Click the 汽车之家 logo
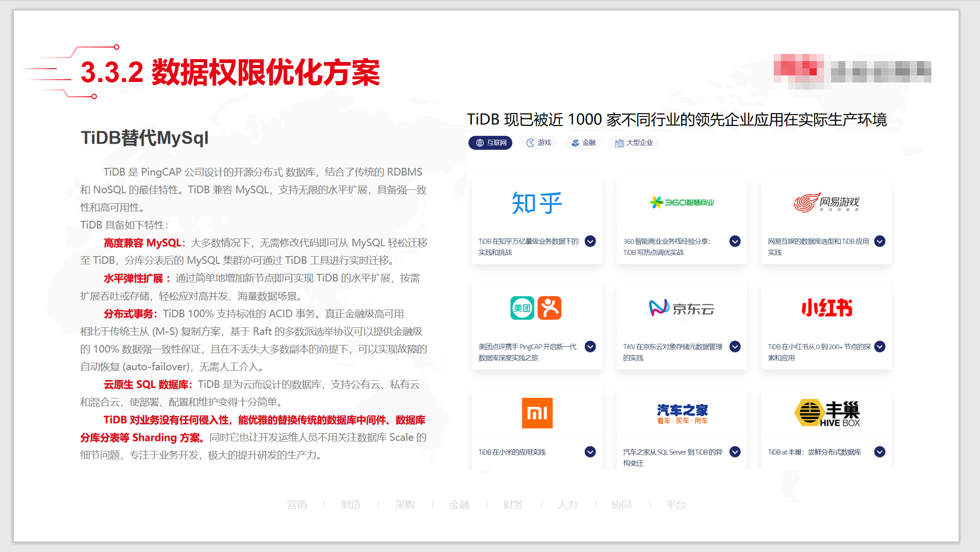This screenshot has width=980, height=552. [x=682, y=414]
